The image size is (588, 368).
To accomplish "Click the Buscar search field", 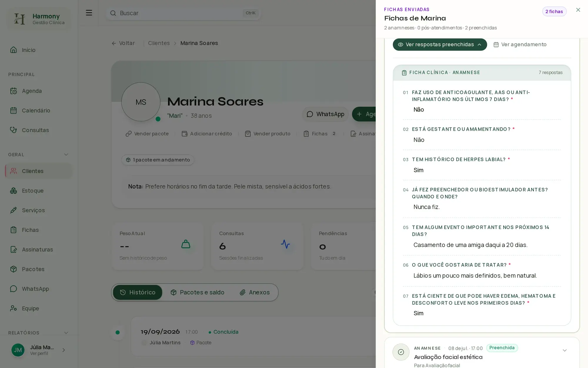I will tap(183, 13).
